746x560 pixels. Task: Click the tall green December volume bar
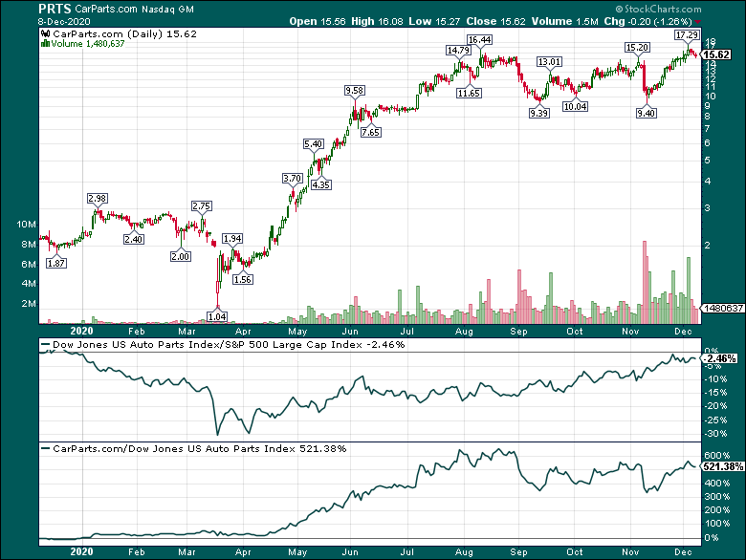689,291
